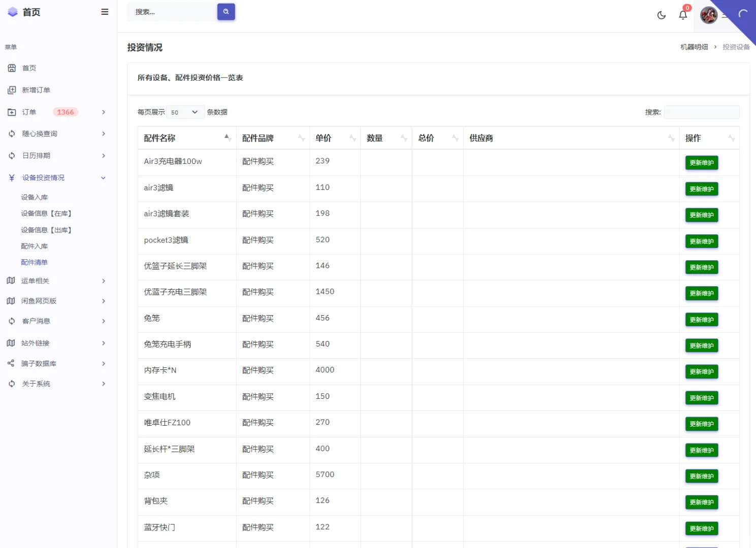Image resolution: width=756 pixels, height=548 pixels.
Task: Select 配件入库 in the sidebar submenu
Action: (x=35, y=246)
